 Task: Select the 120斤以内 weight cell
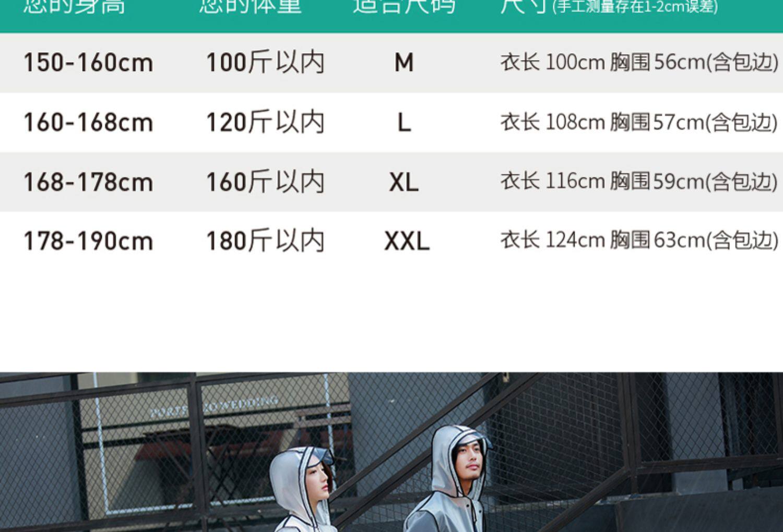pyautogui.click(x=265, y=123)
